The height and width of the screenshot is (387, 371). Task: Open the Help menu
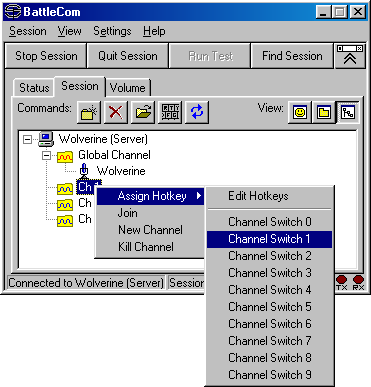pyautogui.click(x=154, y=31)
